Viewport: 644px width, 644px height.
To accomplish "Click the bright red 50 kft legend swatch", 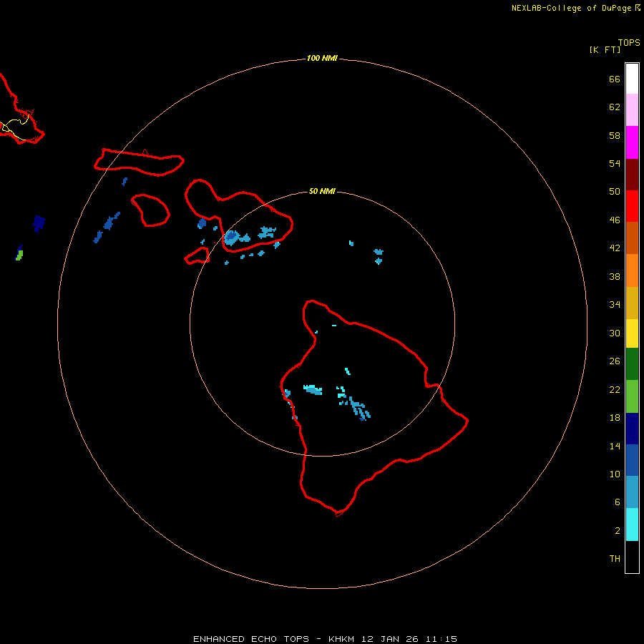I will coord(632,206).
